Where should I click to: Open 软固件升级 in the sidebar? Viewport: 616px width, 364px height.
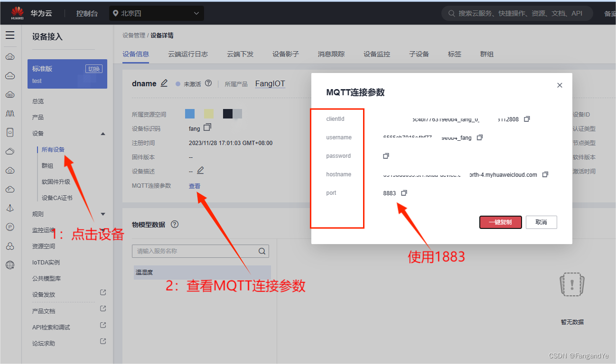(x=56, y=182)
